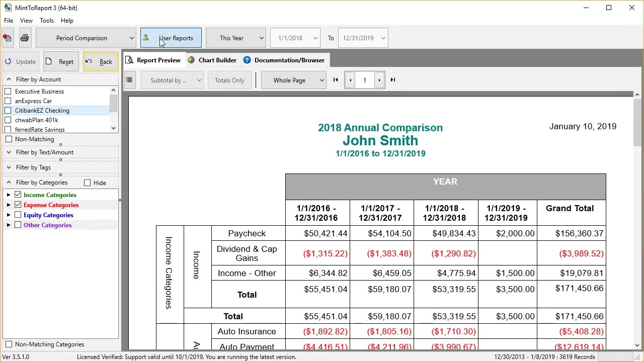Click the 2018 Annual Comparison report title
644x362 pixels.
click(380, 128)
